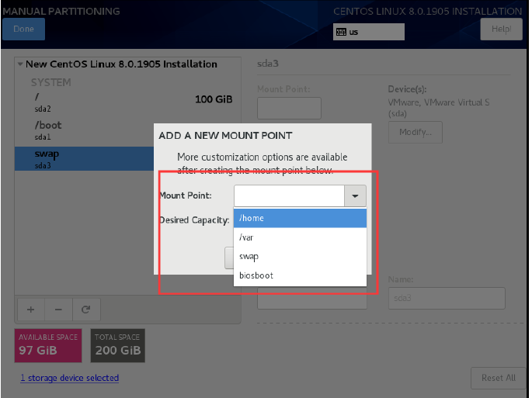This screenshot has height=398, width=532.
Task: Click the TOTAL SPACE 200 GiB box
Action: pyautogui.click(x=118, y=345)
